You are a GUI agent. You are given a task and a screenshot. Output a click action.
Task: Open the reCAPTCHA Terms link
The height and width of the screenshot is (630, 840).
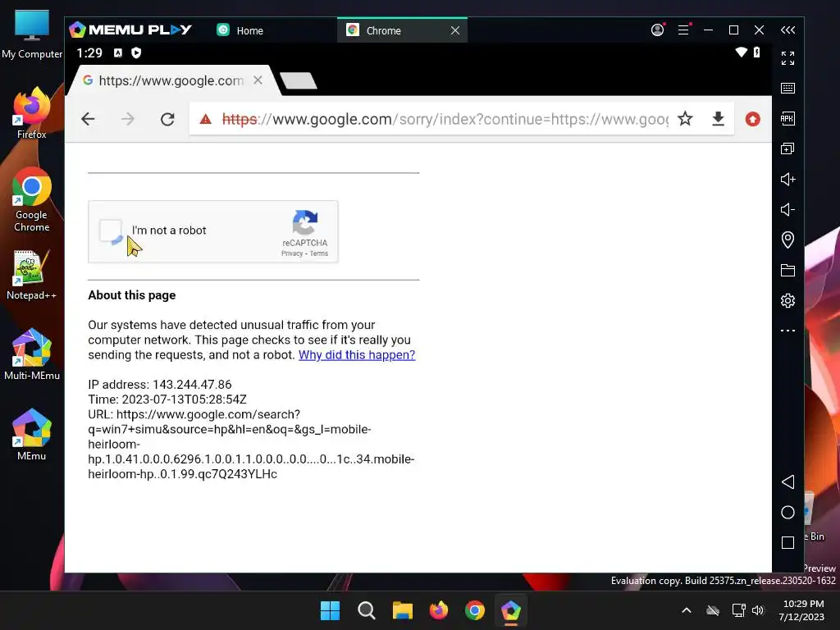pyautogui.click(x=319, y=253)
